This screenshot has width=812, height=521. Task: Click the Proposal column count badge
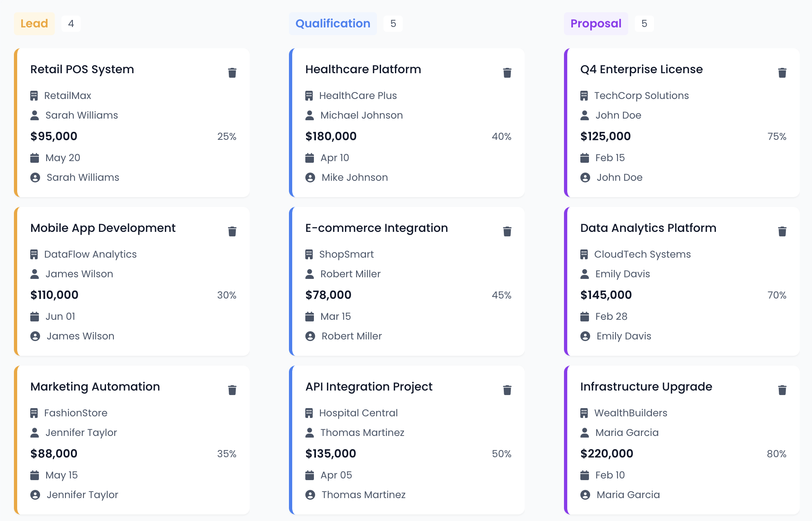point(644,24)
